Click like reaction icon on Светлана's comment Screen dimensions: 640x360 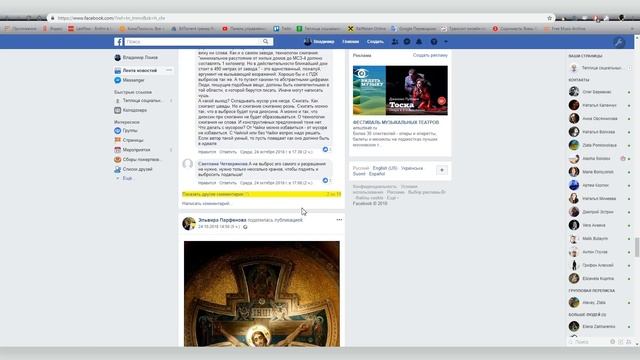[325, 180]
